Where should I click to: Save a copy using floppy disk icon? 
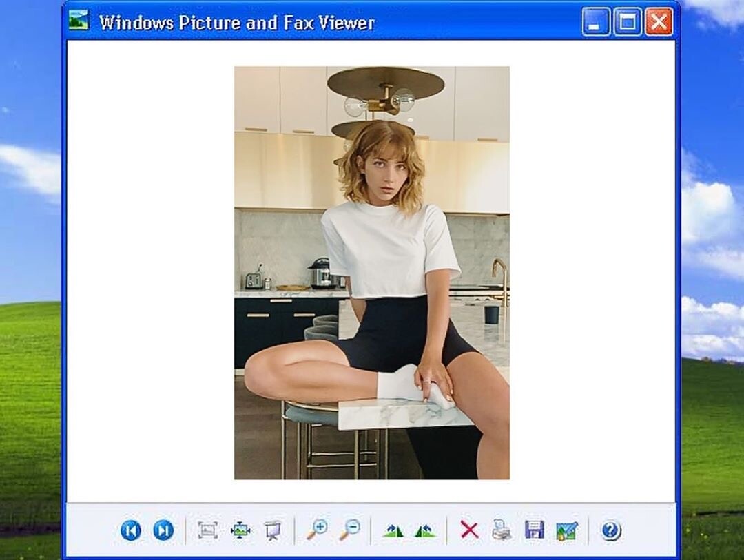click(534, 530)
